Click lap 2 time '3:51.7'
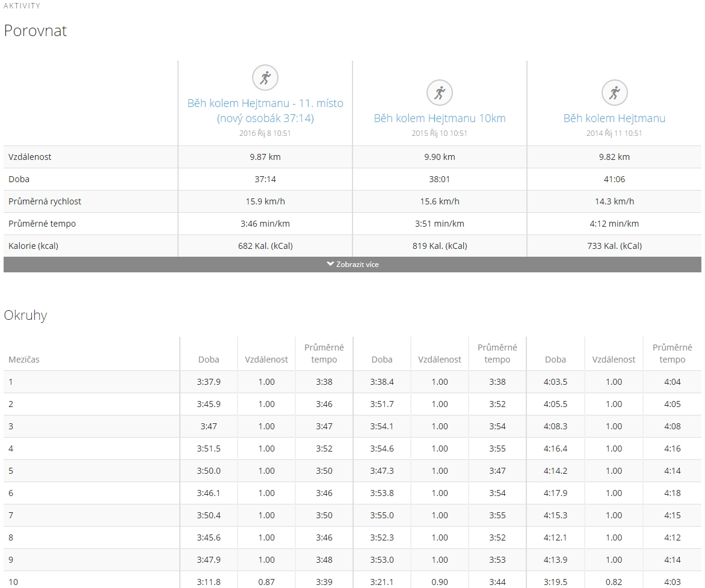Image resolution: width=705 pixels, height=588 pixels. click(x=382, y=404)
